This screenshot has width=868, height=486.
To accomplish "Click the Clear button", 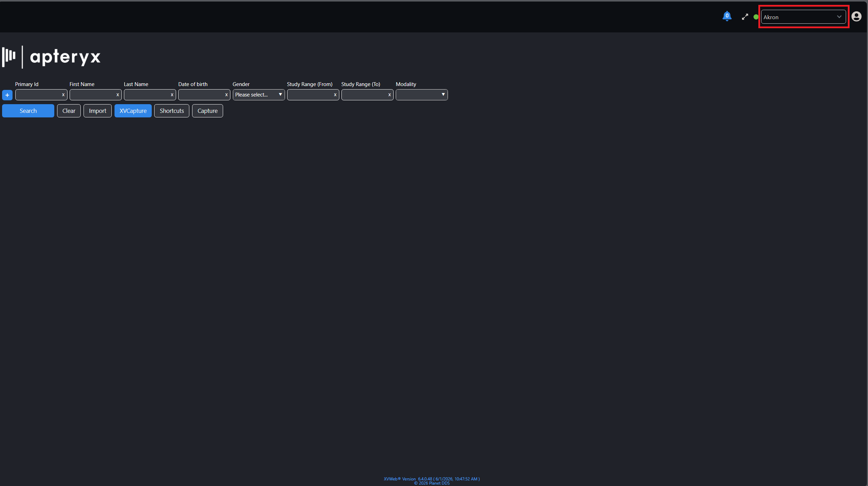I will (x=69, y=111).
